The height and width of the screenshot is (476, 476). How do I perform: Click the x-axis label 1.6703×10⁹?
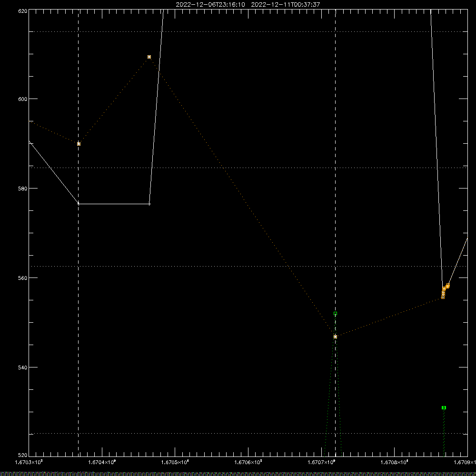29,462
